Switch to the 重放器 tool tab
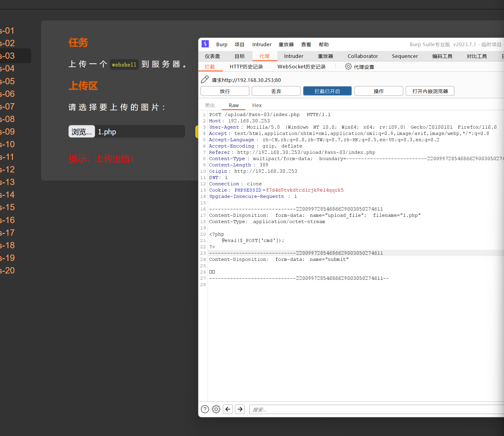The image size is (504, 436). pyautogui.click(x=325, y=56)
